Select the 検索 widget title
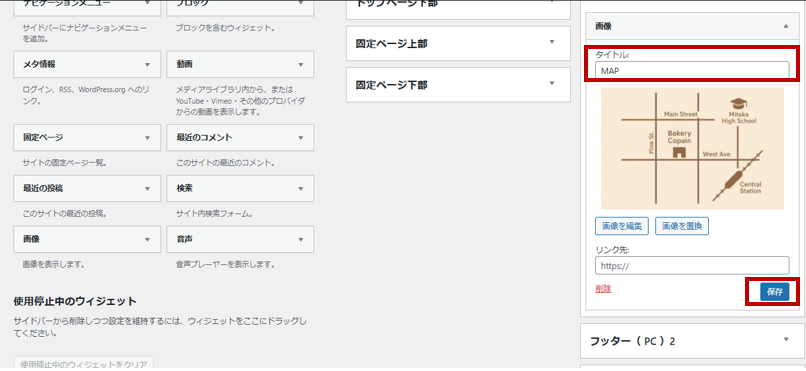The image size is (806, 371). [185, 189]
